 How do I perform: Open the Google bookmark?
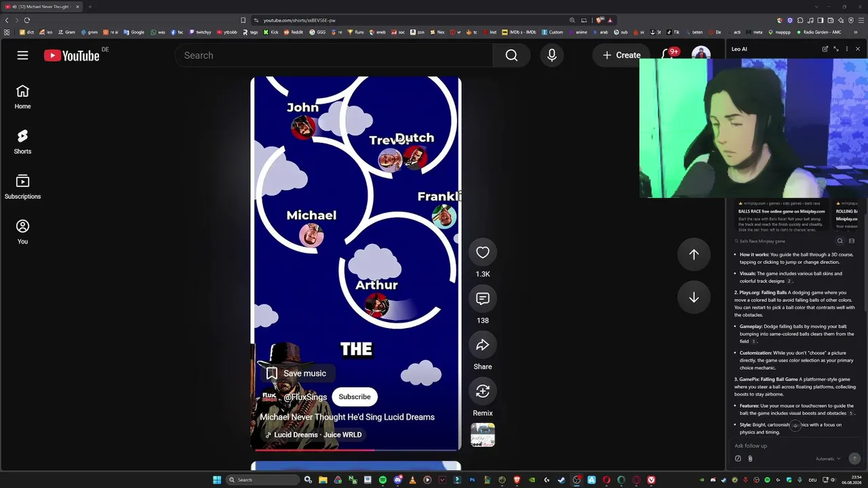pyautogui.click(x=134, y=32)
